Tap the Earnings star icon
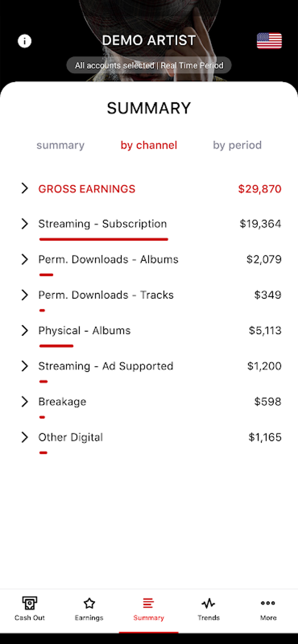This screenshot has width=298, height=644. click(89, 603)
